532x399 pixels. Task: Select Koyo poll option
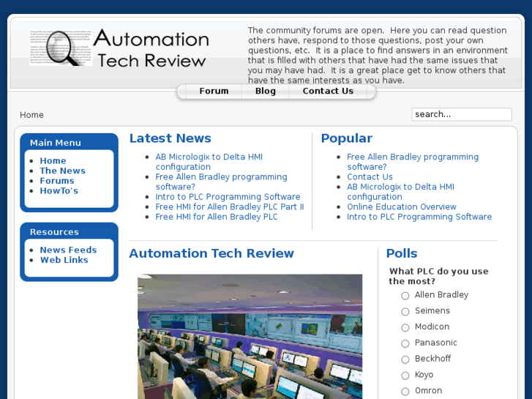(405, 376)
